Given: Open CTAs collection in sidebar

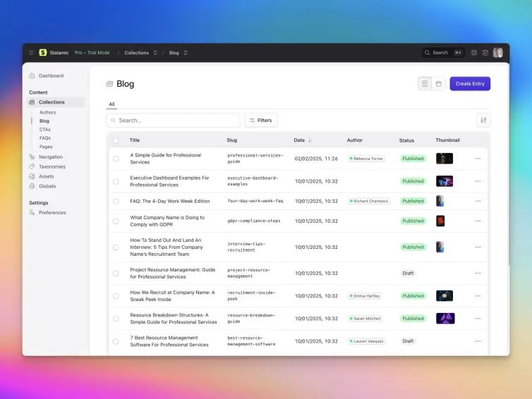Looking at the screenshot, I should coord(44,130).
